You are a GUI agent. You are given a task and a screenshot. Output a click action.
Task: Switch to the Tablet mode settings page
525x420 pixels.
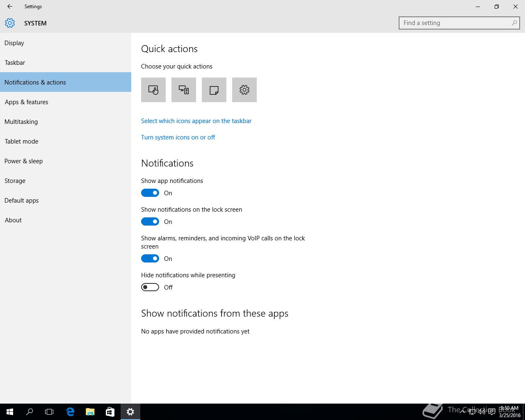(x=21, y=142)
